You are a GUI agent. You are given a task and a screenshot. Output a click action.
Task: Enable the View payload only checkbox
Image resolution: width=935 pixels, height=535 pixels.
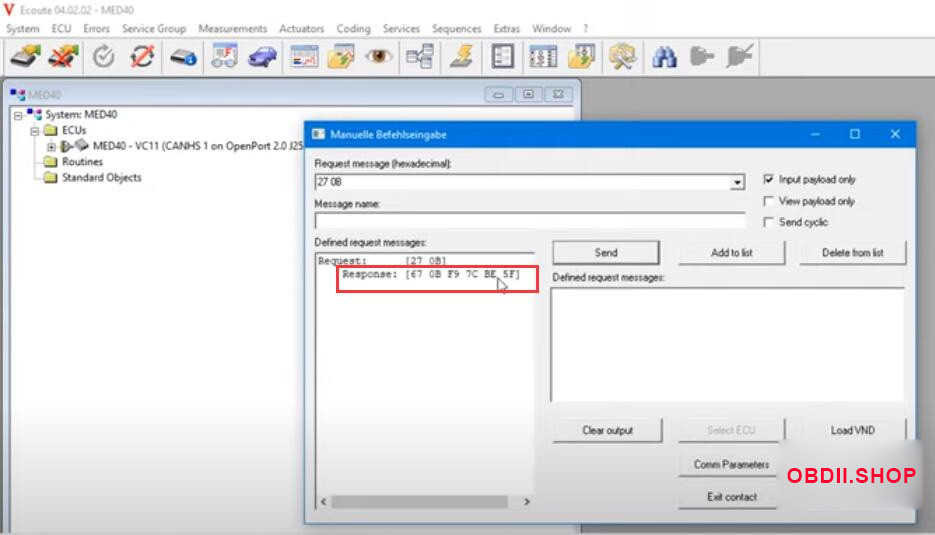pos(768,201)
